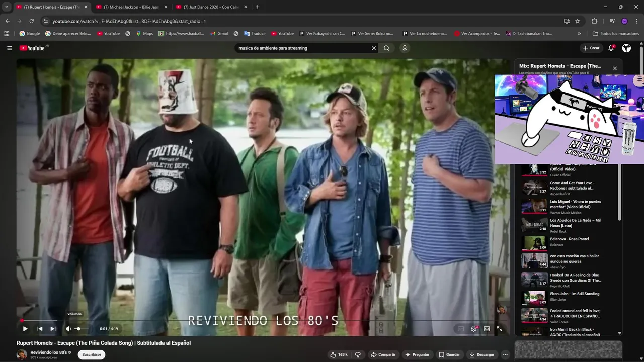Viewport: 644px width, 362px height.
Task: Select the Rupert Homels - Escape tab
Action: 52,7
